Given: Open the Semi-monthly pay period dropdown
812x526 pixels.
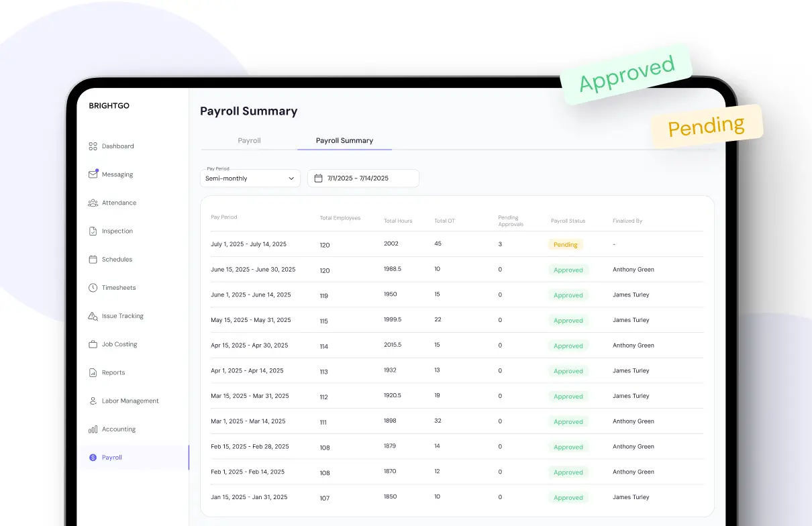Looking at the screenshot, I should coord(250,178).
